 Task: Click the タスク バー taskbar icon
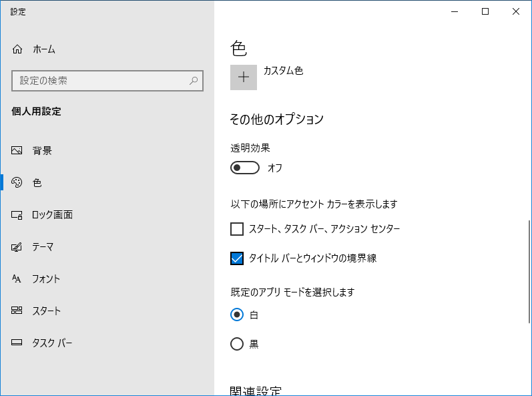(x=17, y=343)
